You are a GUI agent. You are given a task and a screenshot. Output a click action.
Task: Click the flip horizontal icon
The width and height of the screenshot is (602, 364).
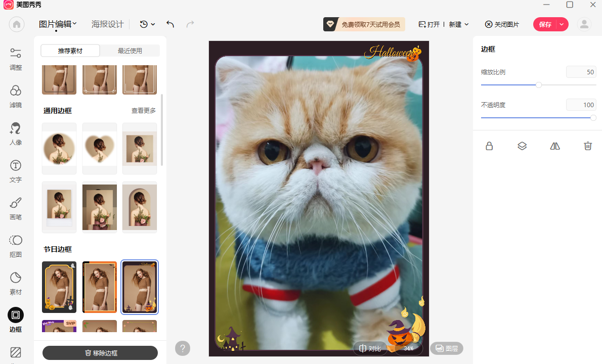pyautogui.click(x=555, y=146)
